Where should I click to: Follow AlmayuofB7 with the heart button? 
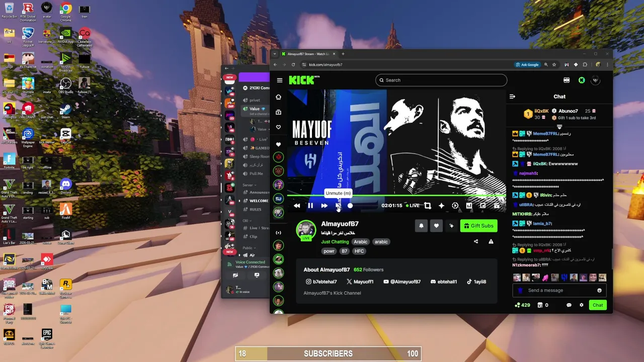[436, 226]
